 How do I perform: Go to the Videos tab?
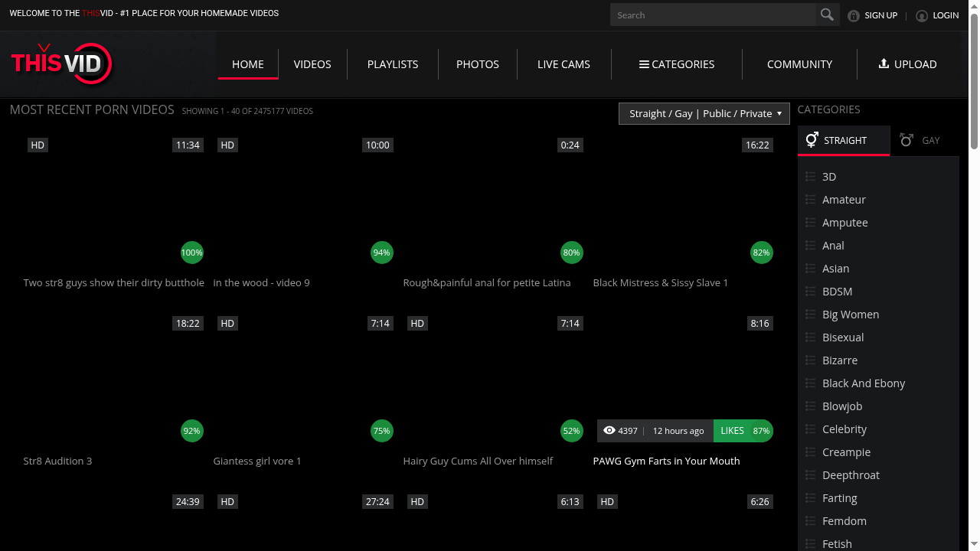pos(312,64)
